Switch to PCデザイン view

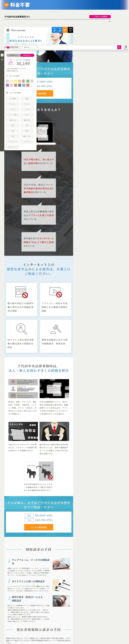coord(14,55)
